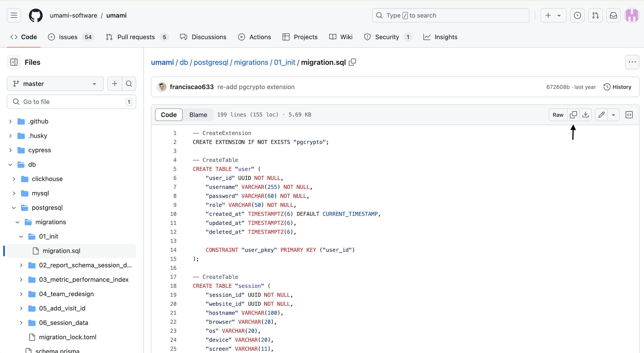Open commit hash 672608b
The height and width of the screenshot is (353, 644).
[x=558, y=87]
